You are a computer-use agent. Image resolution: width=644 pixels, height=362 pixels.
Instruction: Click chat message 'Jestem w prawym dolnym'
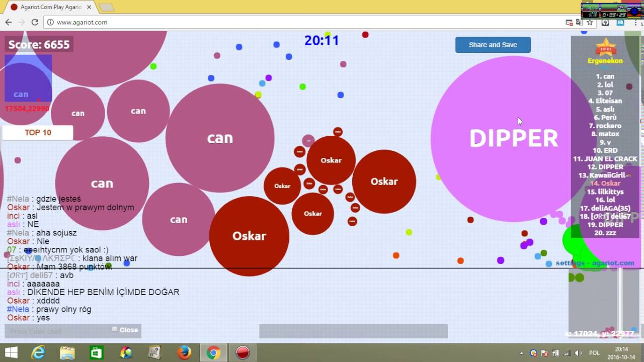click(x=85, y=208)
